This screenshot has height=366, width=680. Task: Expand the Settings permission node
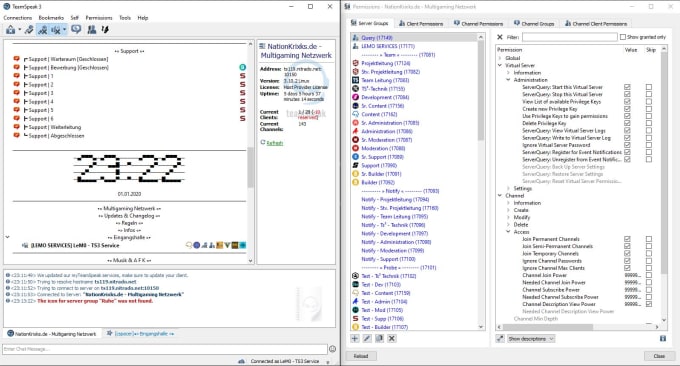[x=508, y=189]
